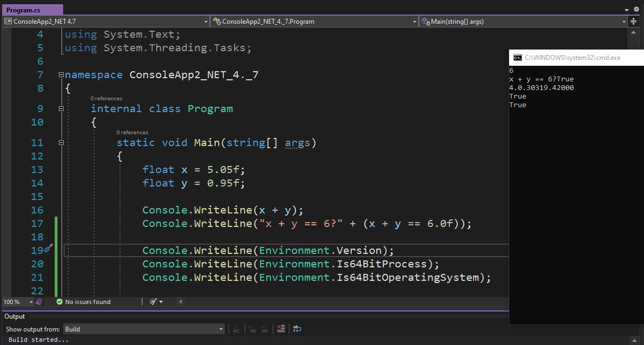Viewport: 644px width, 345px height.
Task: Open the screwdriver quick actions icon
Action: pyautogui.click(x=49, y=248)
